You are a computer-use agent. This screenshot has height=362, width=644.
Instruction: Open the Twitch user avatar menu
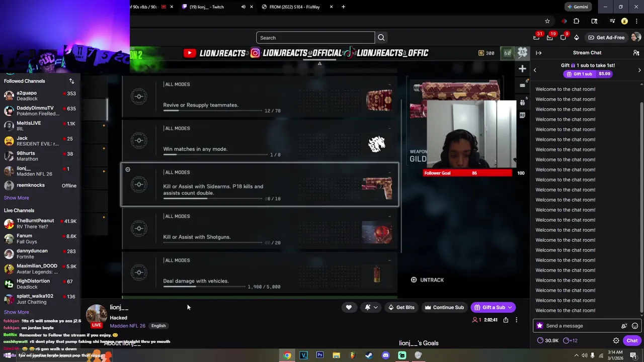(636, 37)
